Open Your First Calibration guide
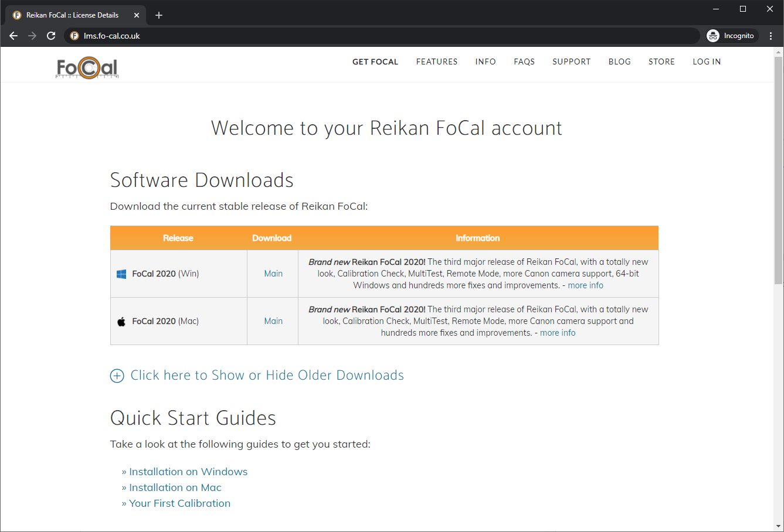 pyautogui.click(x=179, y=503)
